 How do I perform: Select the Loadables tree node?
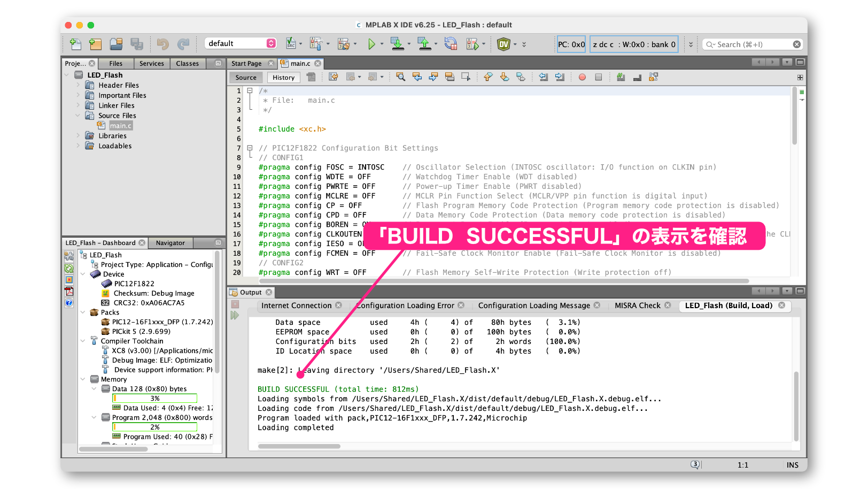tap(115, 146)
